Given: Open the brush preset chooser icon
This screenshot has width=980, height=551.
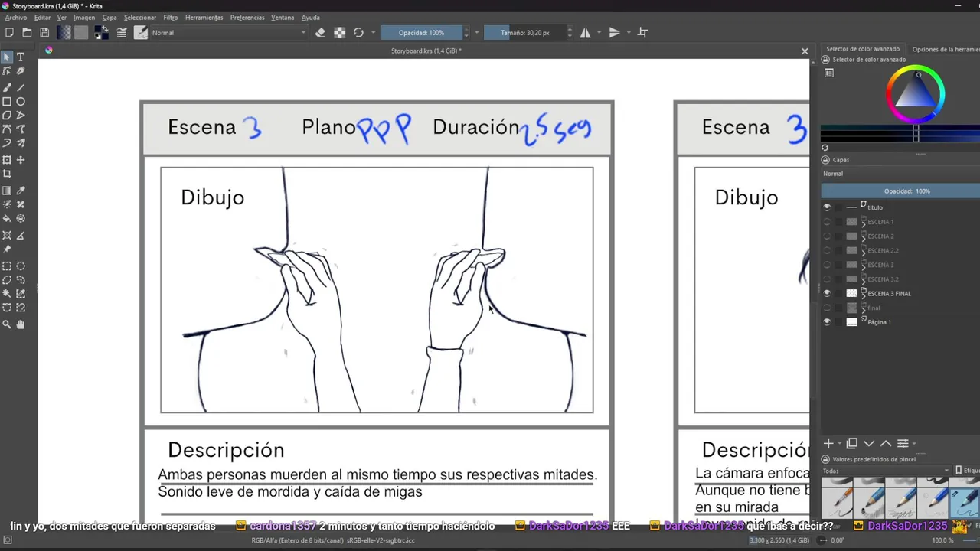Looking at the screenshot, I should (x=141, y=33).
